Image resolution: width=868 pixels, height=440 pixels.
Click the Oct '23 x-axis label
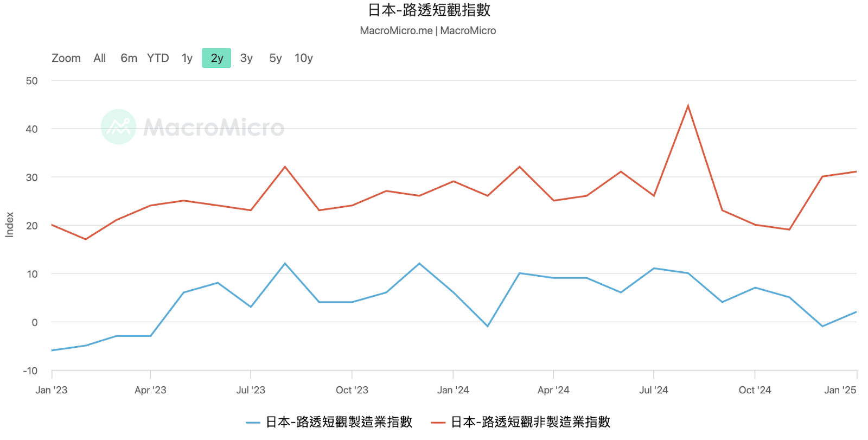point(352,390)
